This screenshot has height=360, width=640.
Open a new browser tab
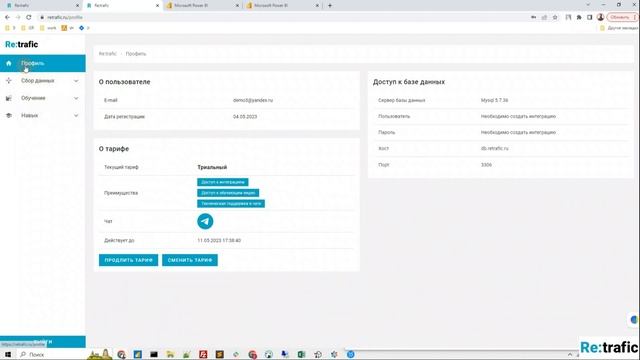pos(330,6)
